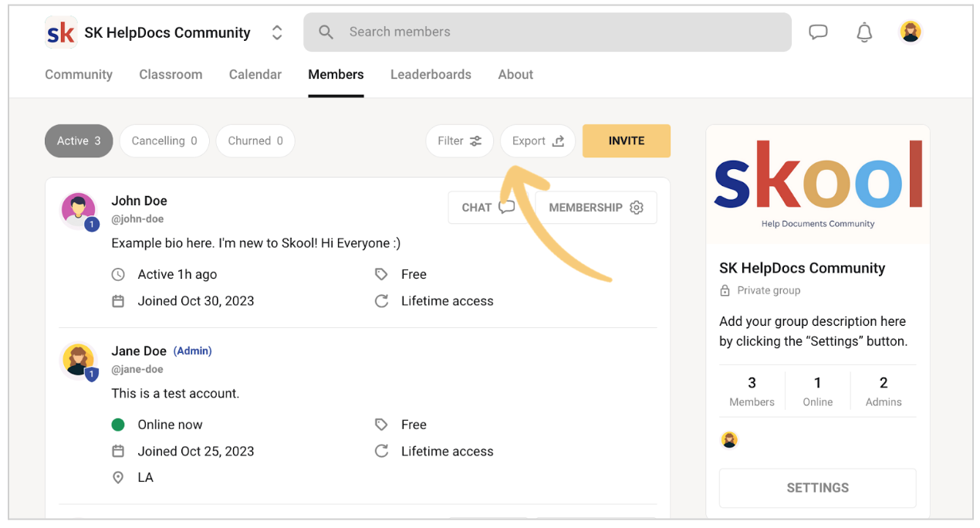Viewport: 980px width, 528px height.
Task: Open the Jane Doe name link
Action: pos(139,350)
